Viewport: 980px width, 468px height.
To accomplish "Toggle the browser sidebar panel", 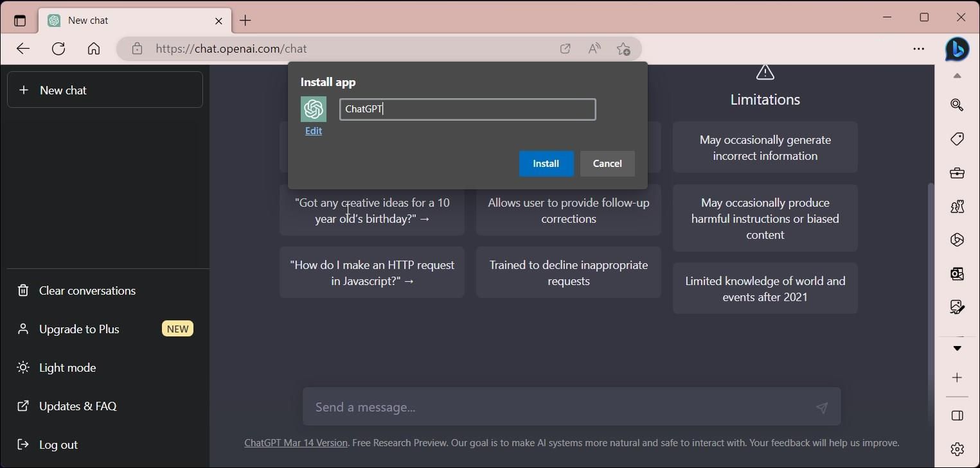I will tap(957, 416).
